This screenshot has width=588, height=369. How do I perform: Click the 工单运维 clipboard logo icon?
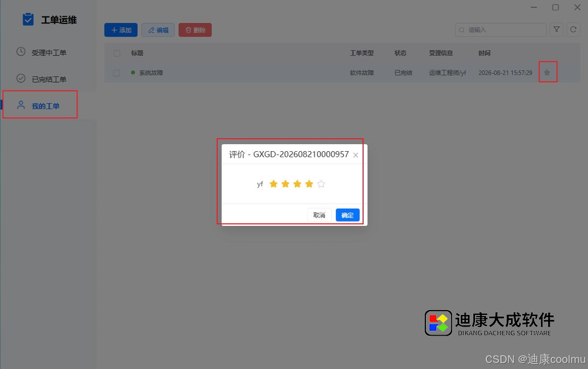pos(28,19)
